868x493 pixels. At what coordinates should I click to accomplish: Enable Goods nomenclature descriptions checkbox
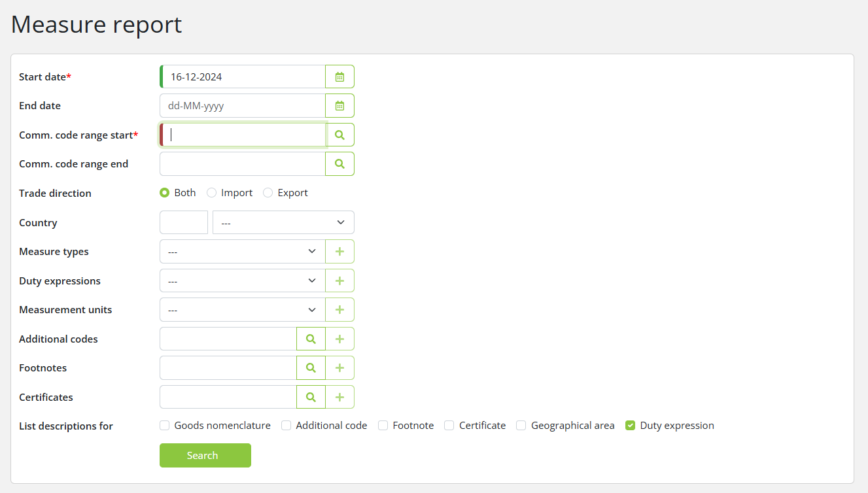point(165,426)
